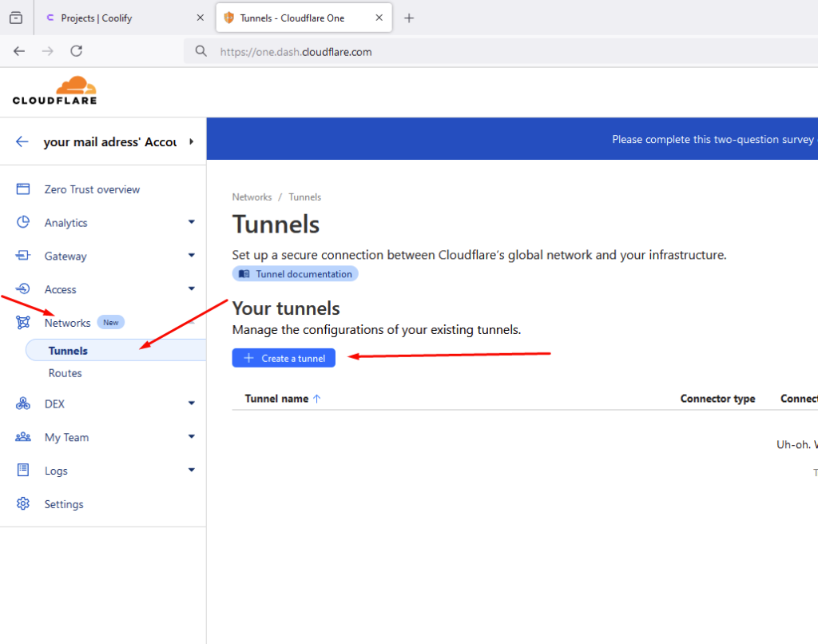Click the Tunnels breadcrumb

[304, 197]
